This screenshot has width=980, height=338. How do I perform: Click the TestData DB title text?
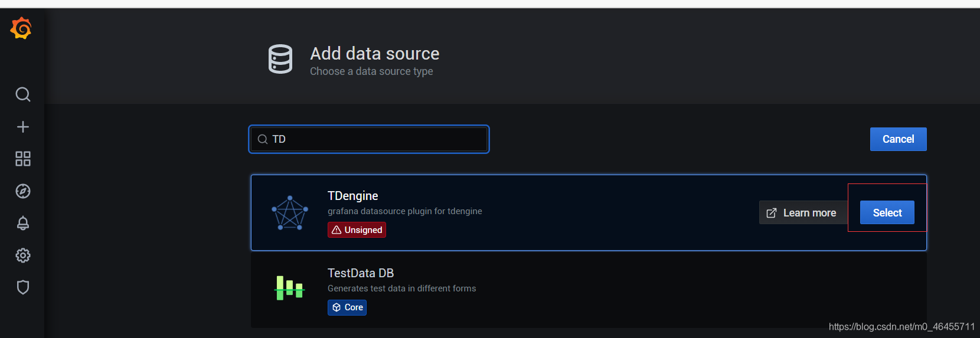(361, 273)
